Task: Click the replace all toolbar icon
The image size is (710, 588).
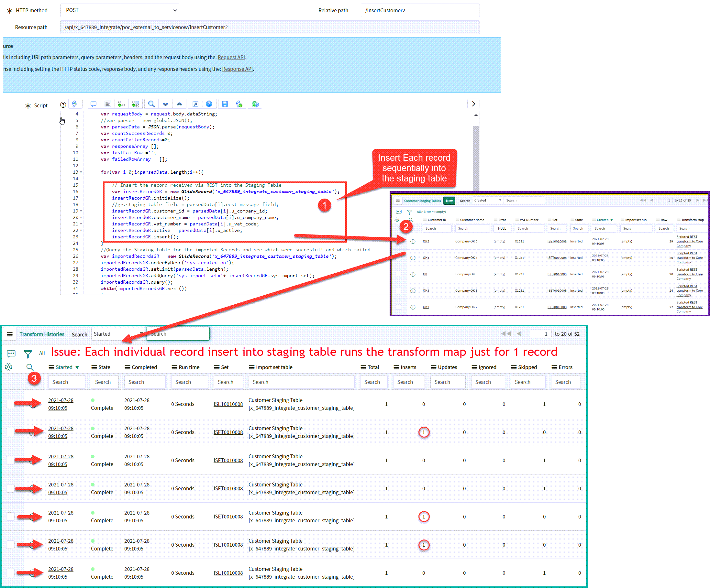Action: coord(135,104)
